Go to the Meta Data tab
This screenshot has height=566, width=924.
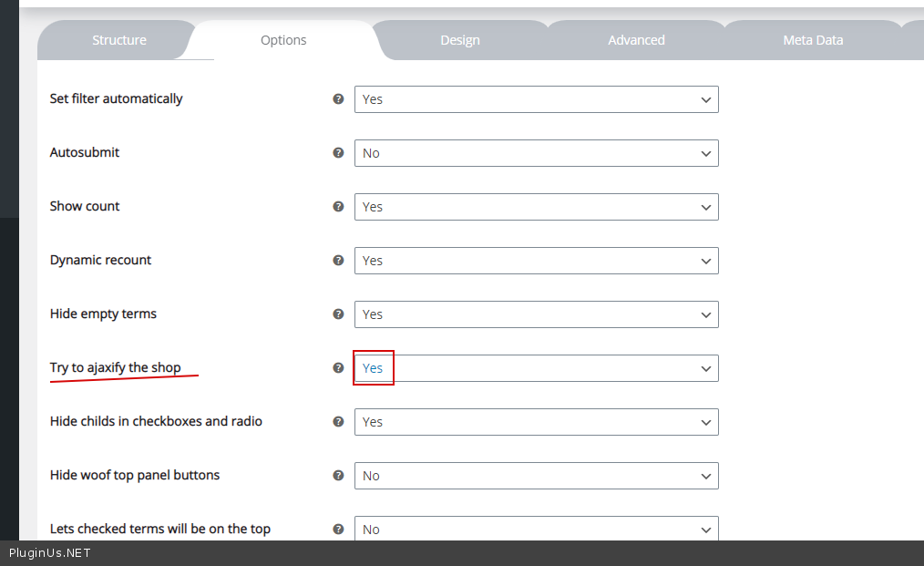point(813,40)
